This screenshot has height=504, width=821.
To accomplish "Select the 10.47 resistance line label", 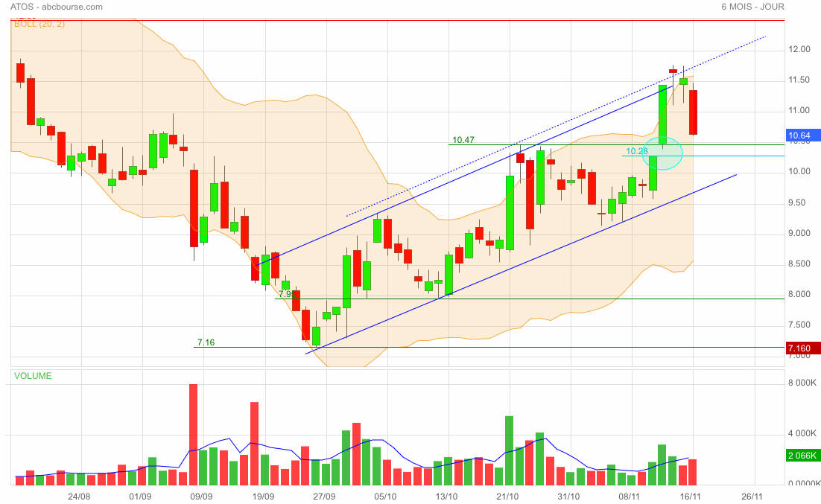I will click(x=463, y=140).
